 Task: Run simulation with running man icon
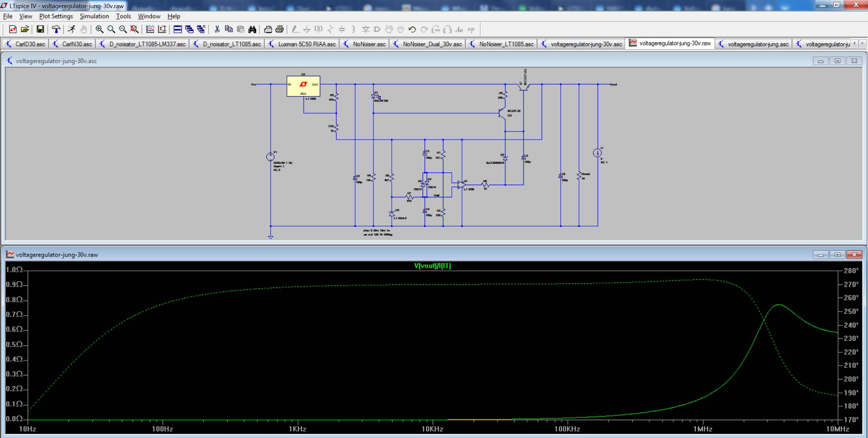pos(71,29)
